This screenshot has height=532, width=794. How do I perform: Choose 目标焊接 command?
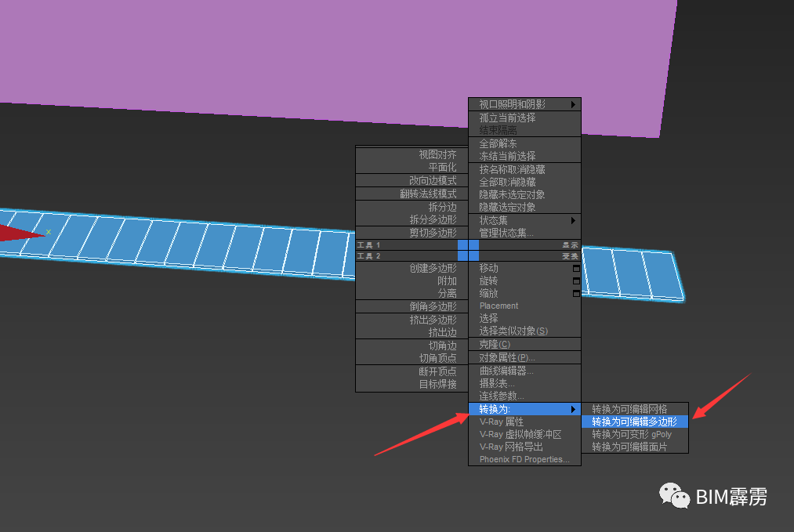click(412, 384)
